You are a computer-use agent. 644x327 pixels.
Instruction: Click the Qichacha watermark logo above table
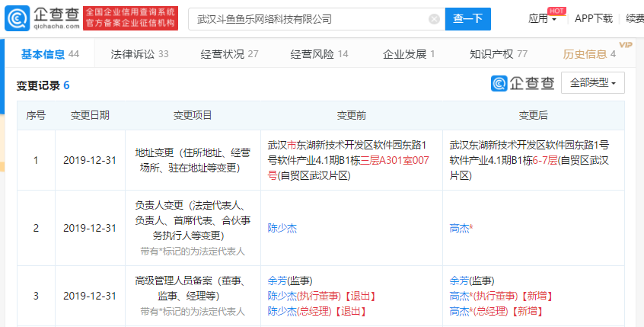coord(523,83)
